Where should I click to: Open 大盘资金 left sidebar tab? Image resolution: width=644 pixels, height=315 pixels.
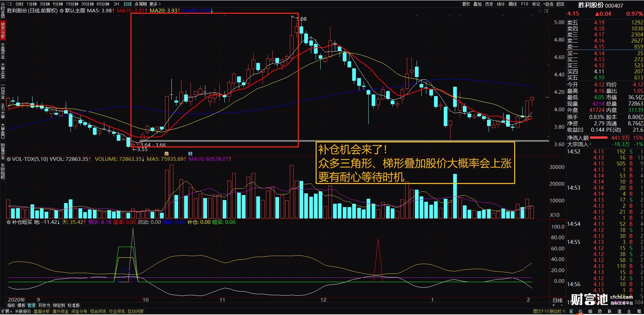3,51
